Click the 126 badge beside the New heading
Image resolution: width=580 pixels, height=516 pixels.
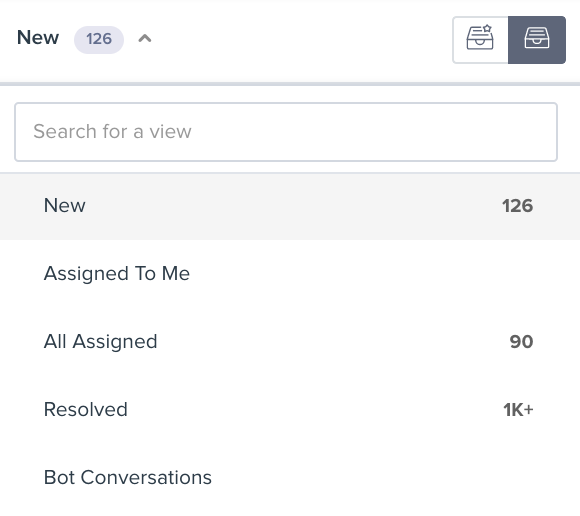coord(99,39)
